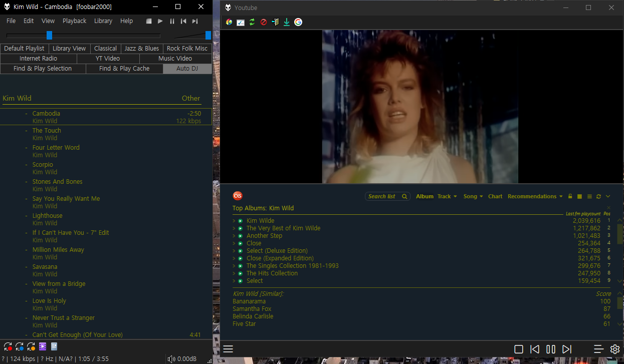Click the colorful globe icon in Youtube toolbar

pyautogui.click(x=229, y=22)
